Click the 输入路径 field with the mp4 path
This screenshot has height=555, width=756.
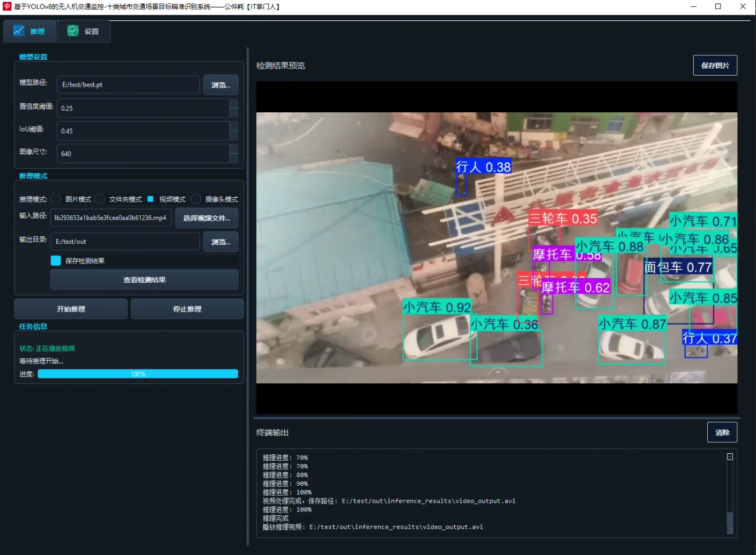pos(111,218)
